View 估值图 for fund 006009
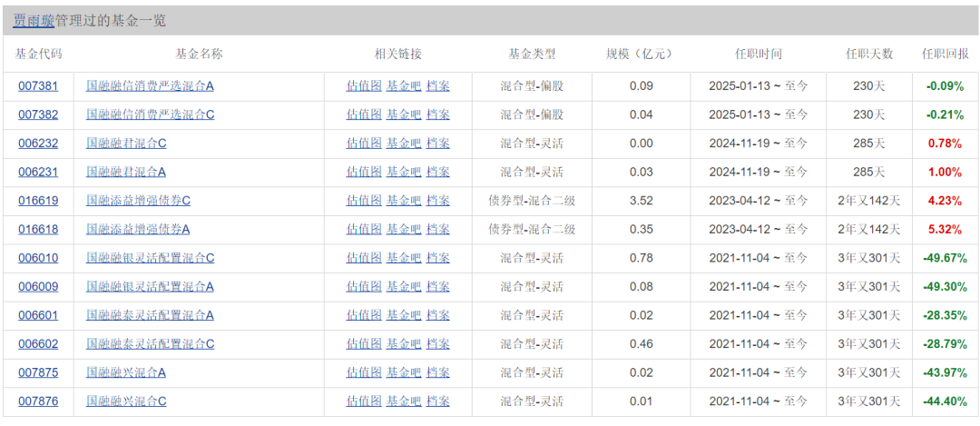The height and width of the screenshot is (426, 980). pos(364,286)
